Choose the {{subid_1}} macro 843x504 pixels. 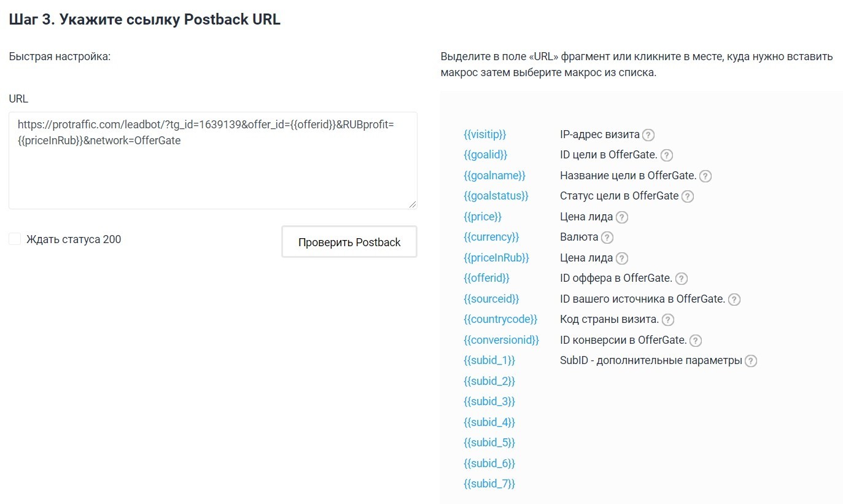click(489, 360)
